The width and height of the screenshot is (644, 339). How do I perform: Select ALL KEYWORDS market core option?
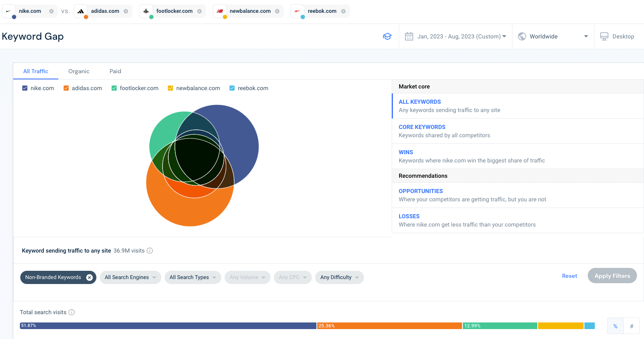coord(518,106)
